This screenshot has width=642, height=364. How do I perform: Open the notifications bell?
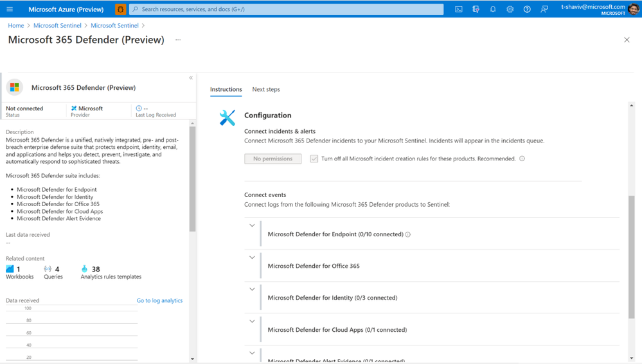[493, 9]
